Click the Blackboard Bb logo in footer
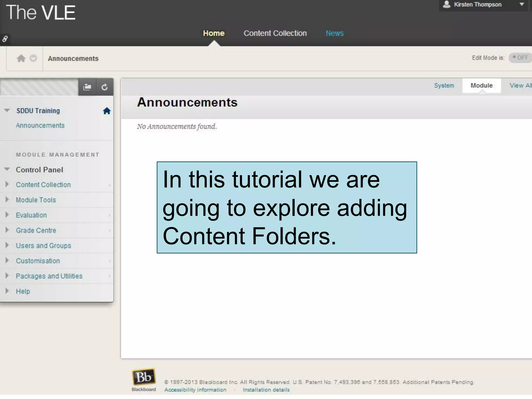This screenshot has width=532, height=399. pos(144,377)
